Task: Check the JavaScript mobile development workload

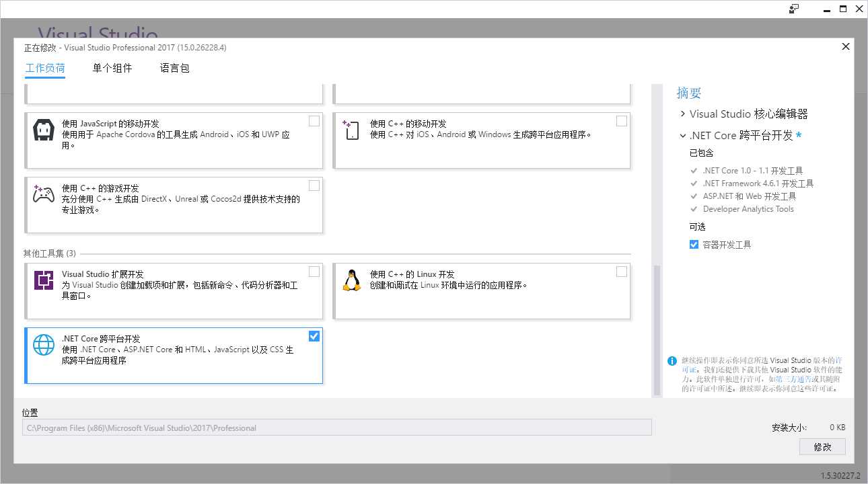Action: pyautogui.click(x=314, y=121)
